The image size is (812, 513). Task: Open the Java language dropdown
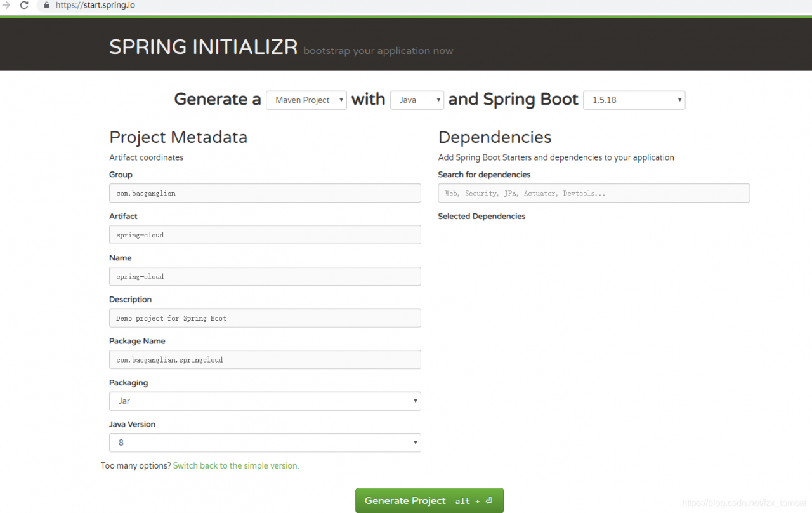coord(417,100)
